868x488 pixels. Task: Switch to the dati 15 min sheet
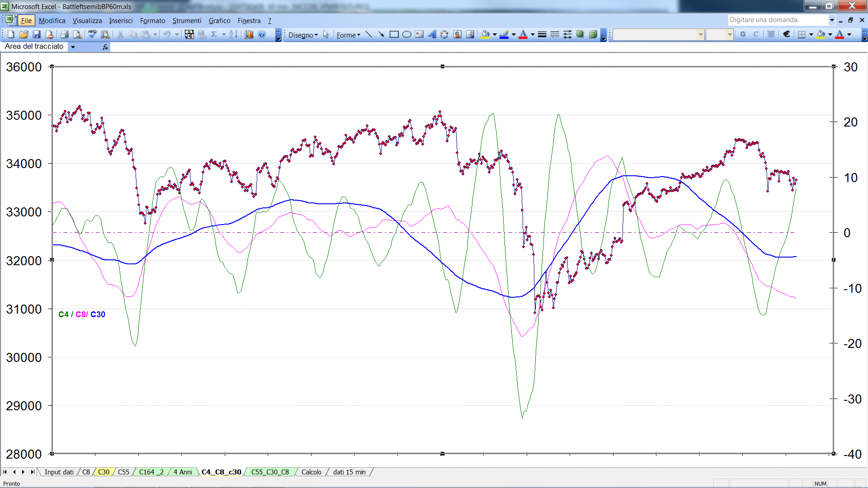(349, 472)
